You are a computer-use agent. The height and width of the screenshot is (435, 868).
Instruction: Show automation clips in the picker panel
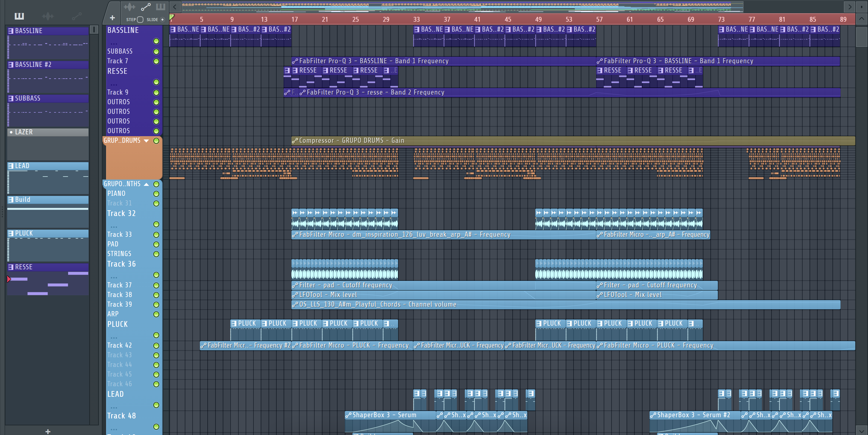pos(77,16)
